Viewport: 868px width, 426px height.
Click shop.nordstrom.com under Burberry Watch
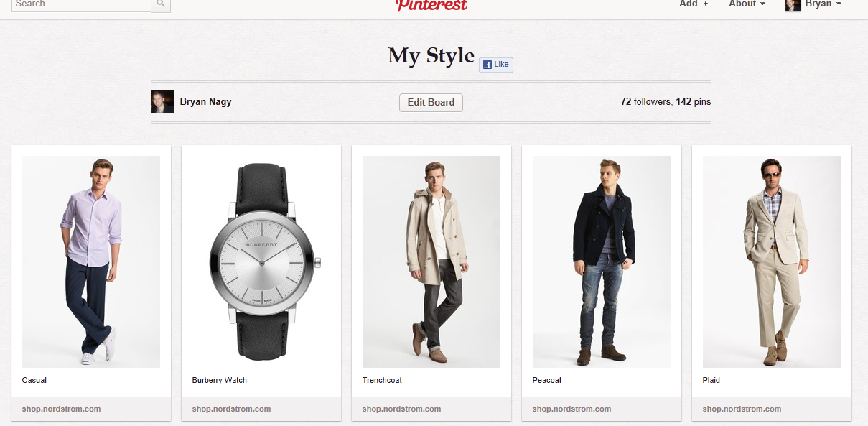click(231, 409)
